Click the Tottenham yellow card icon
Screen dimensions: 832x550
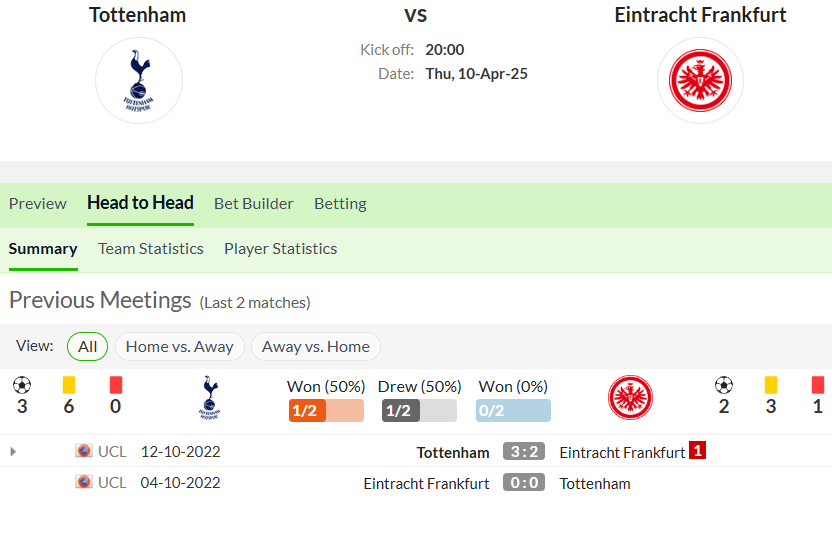tap(69, 385)
